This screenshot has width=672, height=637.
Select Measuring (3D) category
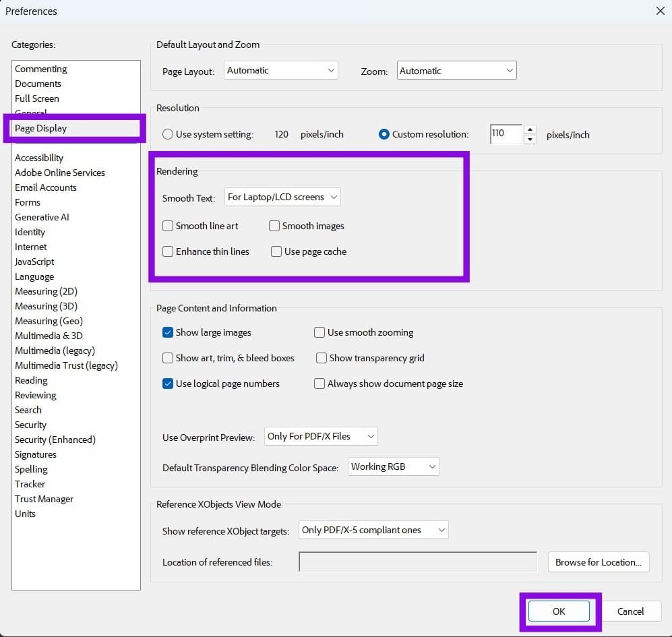point(47,306)
